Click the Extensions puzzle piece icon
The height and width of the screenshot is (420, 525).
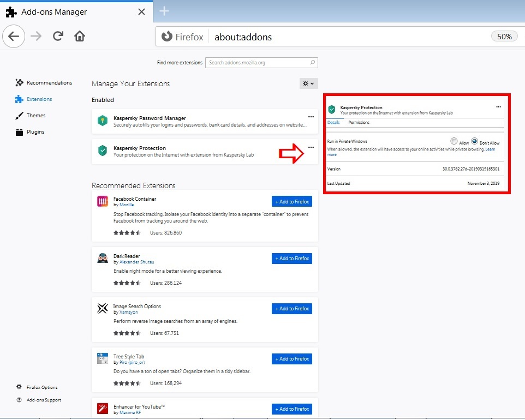(19, 99)
